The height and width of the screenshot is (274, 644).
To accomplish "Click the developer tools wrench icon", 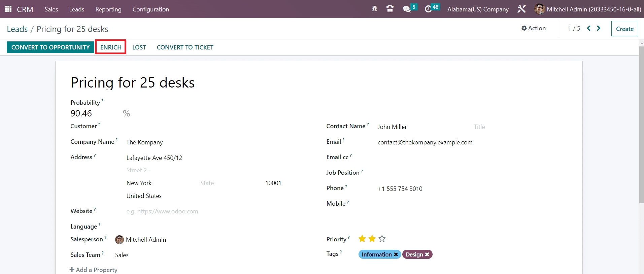I will (521, 9).
